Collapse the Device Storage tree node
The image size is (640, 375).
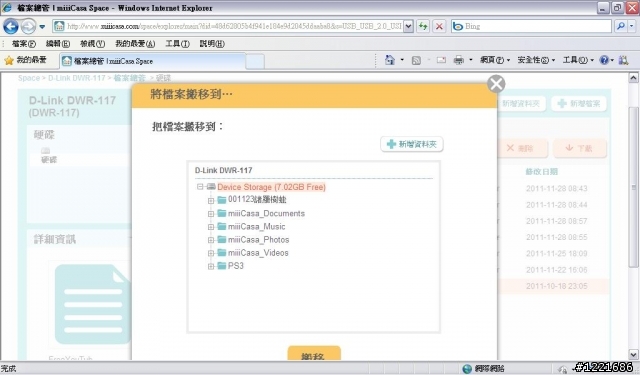coord(200,187)
